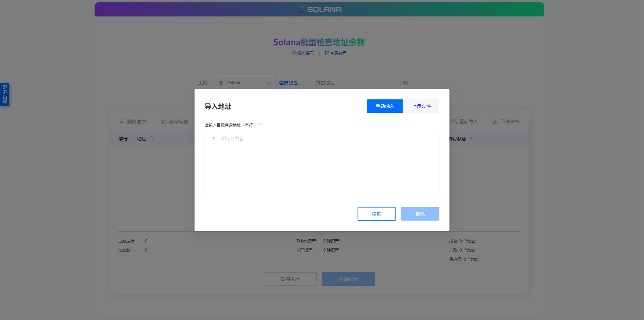
Task: Open the 操作提示 info link
Action: 303,53
